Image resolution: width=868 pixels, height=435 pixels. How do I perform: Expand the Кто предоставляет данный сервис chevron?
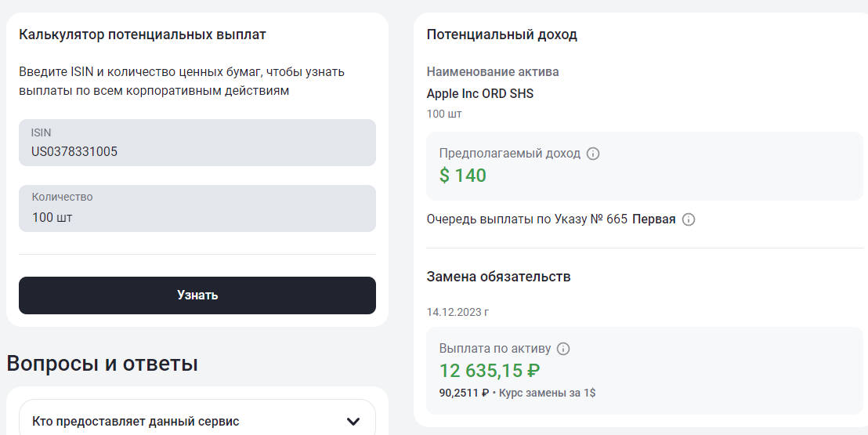click(x=353, y=422)
